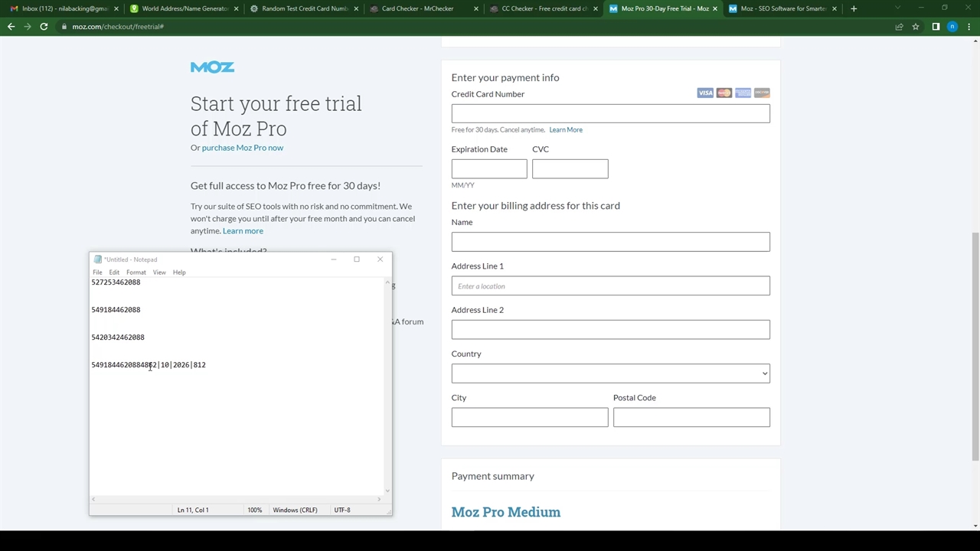Reload the current page
Screen dimensions: 980x551
click(44, 27)
